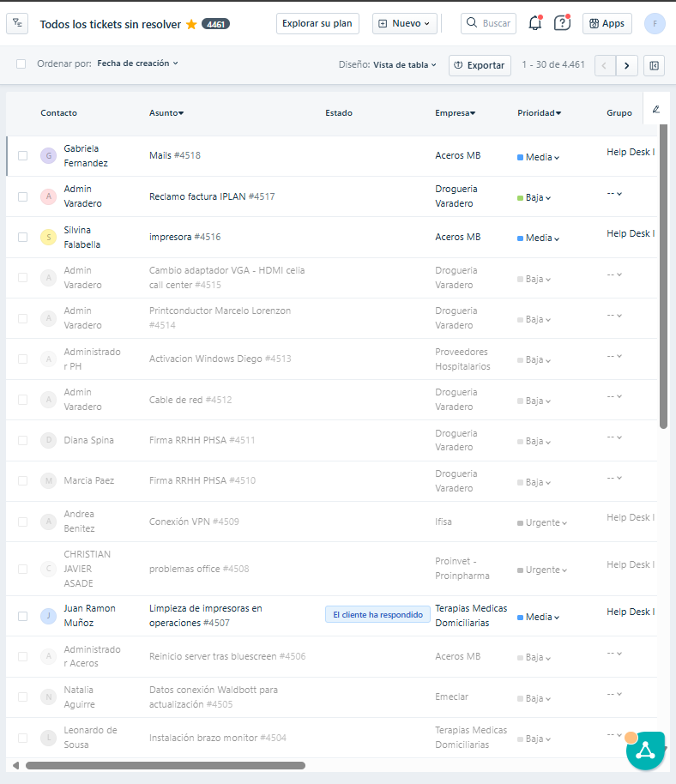Sort by the Asunto column header
This screenshot has height=784, width=676.
[x=166, y=113]
